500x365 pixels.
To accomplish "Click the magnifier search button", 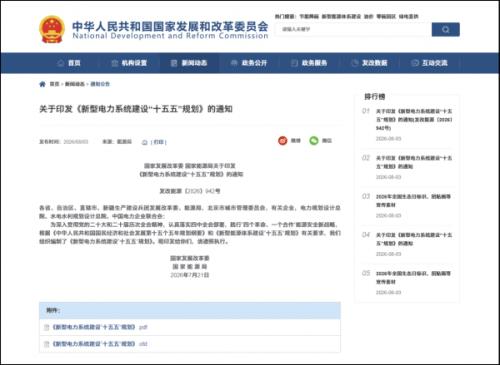I will tap(445, 30).
